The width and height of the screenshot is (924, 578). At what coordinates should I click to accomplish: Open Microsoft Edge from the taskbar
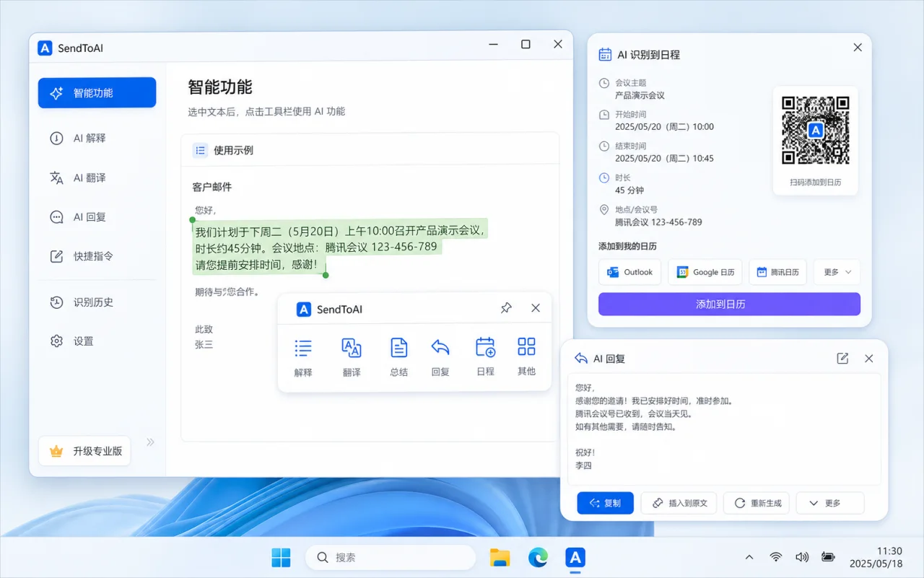pos(538,558)
